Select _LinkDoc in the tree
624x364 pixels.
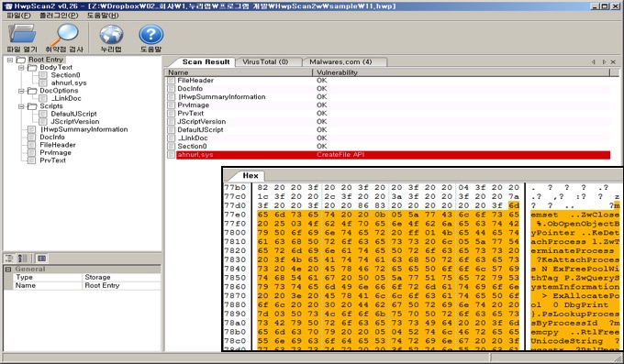click(x=66, y=98)
